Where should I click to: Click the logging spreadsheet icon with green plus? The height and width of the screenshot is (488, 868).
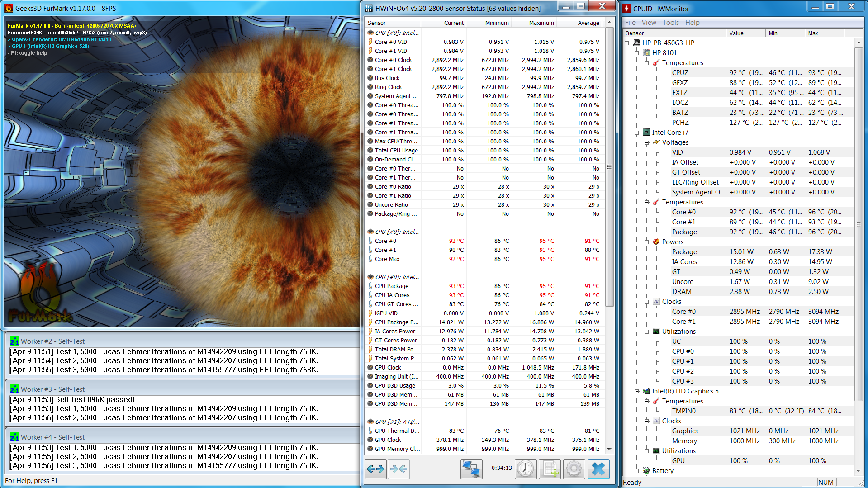pyautogui.click(x=550, y=469)
